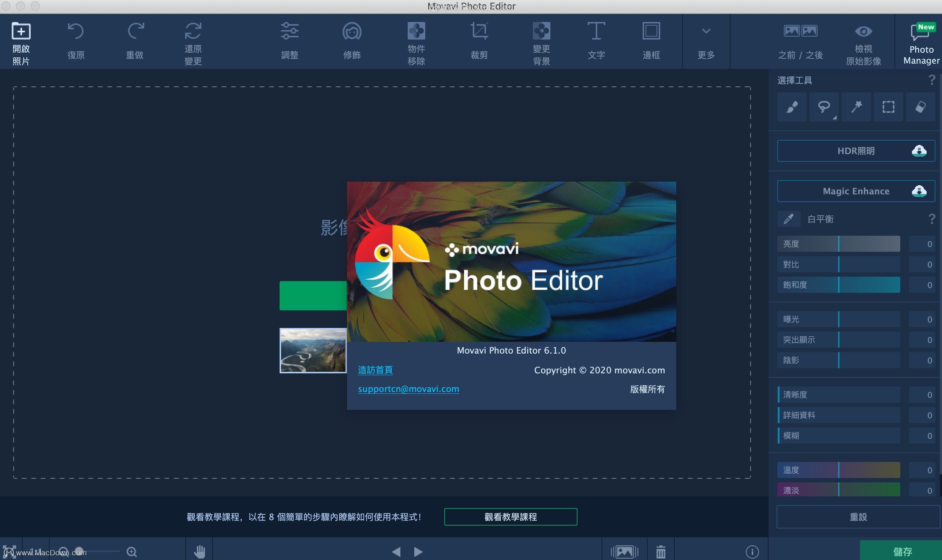This screenshot has width=942, height=560.
Task: Adjust the Highlights (突出顯示) slider
Action: click(839, 340)
